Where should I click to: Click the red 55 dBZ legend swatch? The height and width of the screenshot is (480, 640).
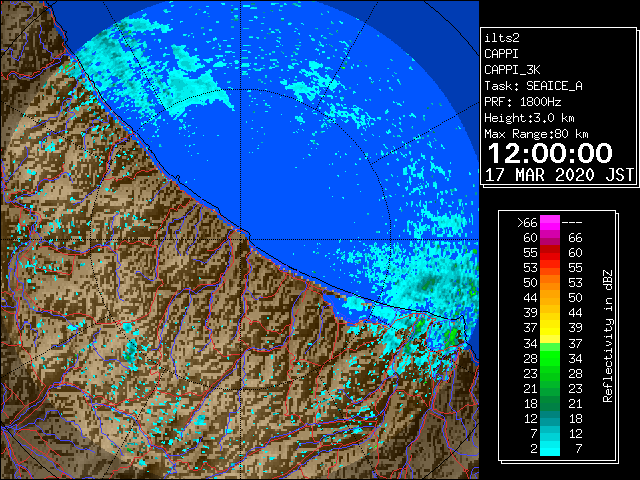pyautogui.click(x=550, y=253)
